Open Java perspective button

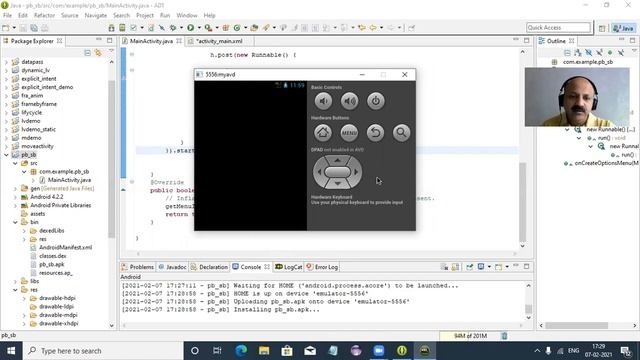(x=624, y=28)
